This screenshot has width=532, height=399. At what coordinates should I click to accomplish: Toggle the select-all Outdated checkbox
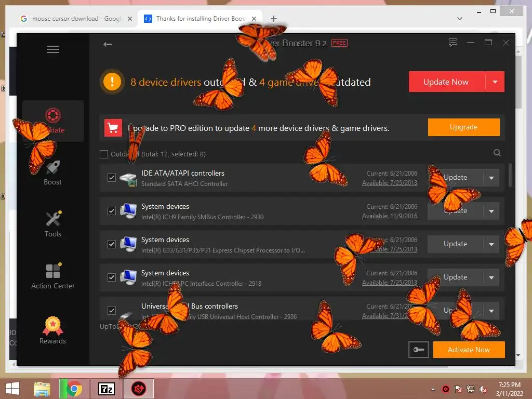point(104,154)
